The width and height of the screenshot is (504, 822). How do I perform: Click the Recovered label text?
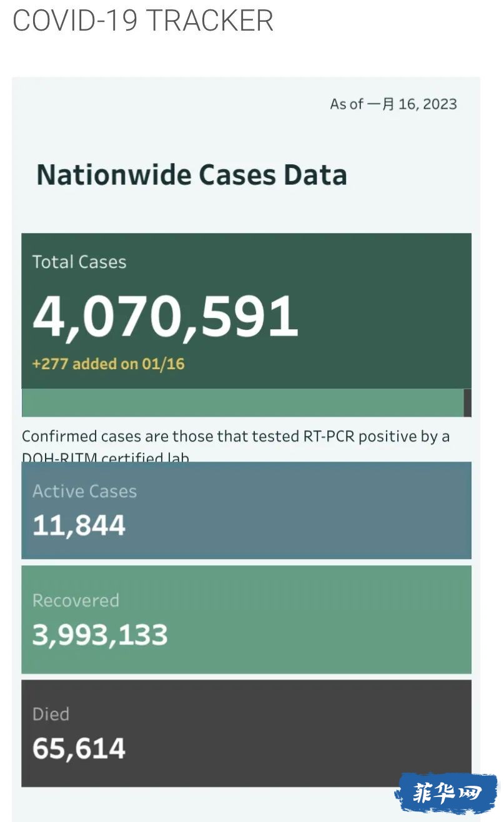pyautogui.click(x=76, y=600)
